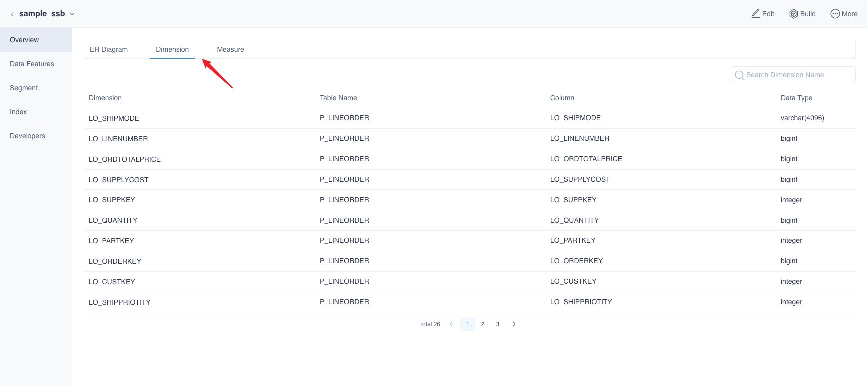Click the magnifier icon in search box
Image resolution: width=868 pixels, height=386 pixels.
point(739,75)
